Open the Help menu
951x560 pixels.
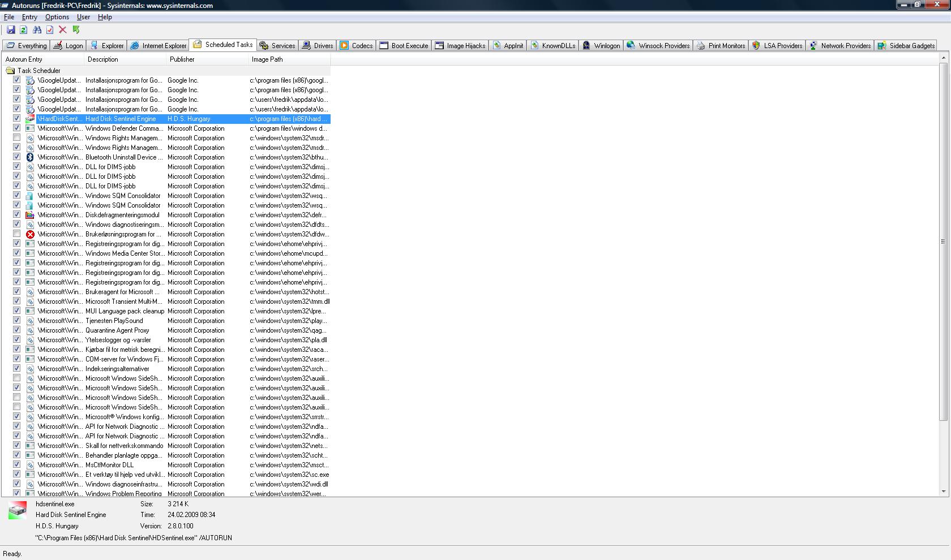click(105, 17)
